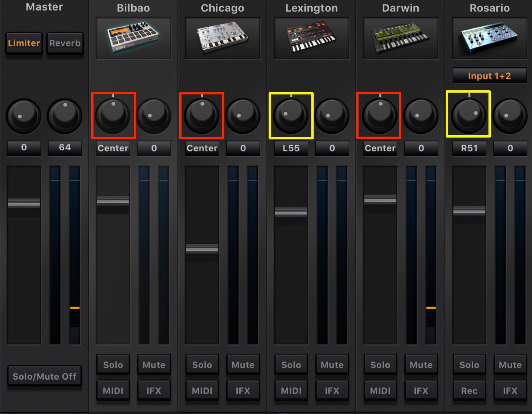The width and height of the screenshot is (532, 414).
Task: Open the Lexington synth gadget icon
Action: [x=312, y=38]
